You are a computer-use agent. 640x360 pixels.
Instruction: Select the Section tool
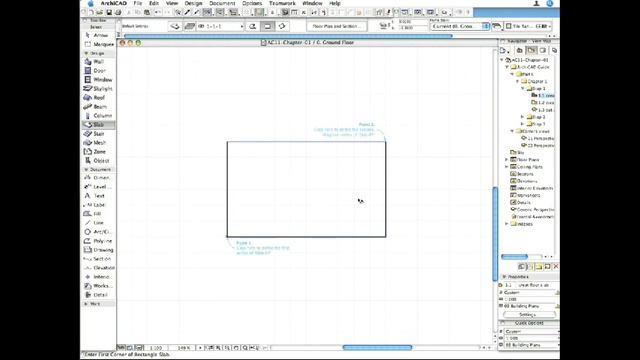(x=98, y=259)
